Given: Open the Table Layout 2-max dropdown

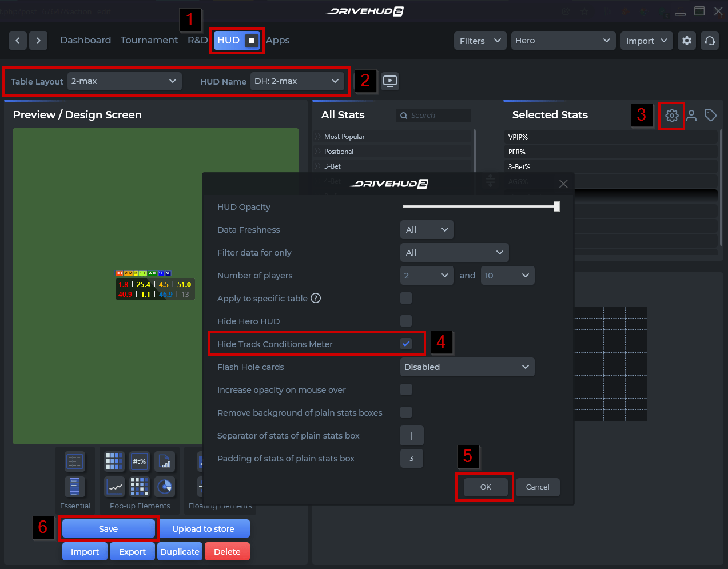Looking at the screenshot, I should (x=125, y=81).
